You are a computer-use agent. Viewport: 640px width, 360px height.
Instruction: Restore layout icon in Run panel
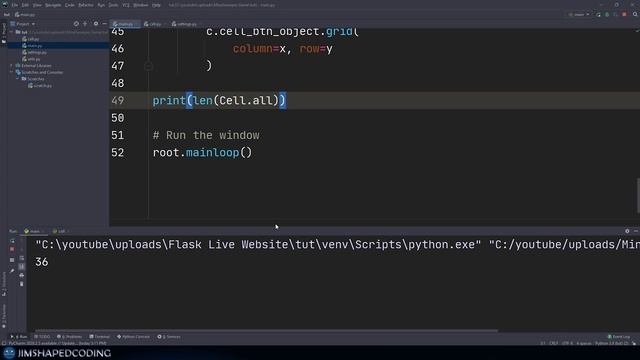pos(12,260)
